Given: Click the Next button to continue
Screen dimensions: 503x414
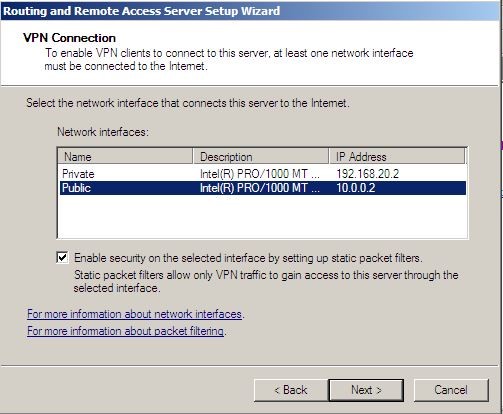Looking at the screenshot, I should coord(366,390).
